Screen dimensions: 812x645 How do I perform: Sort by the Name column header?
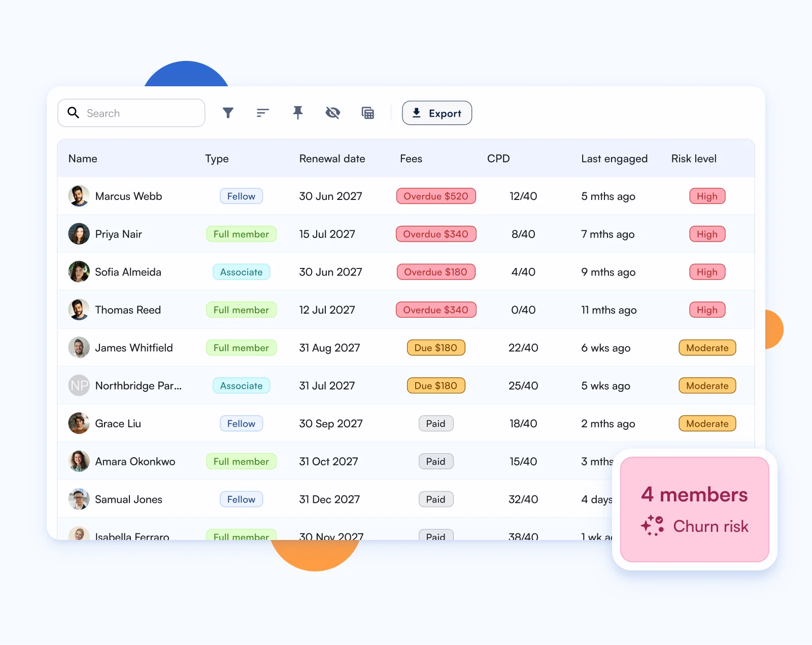coord(83,158)
